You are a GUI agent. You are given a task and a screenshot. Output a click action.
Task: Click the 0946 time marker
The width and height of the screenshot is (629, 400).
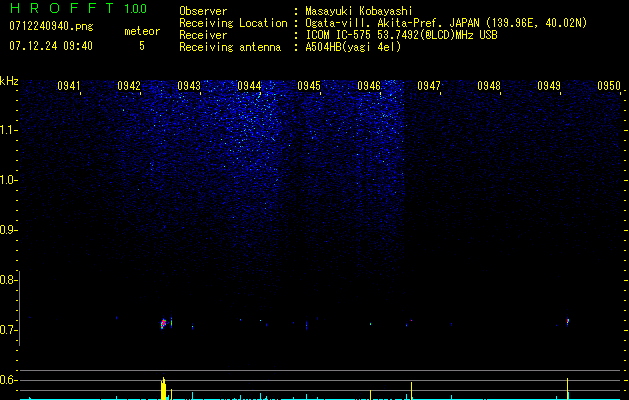pyautogui.click(x=369, y=86)
